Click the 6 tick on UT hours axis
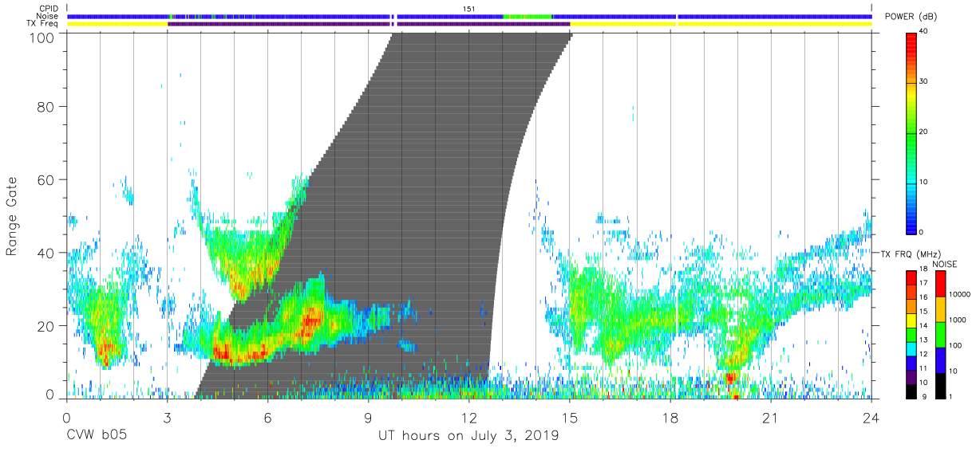Viewport: 980px width, 452px height. pos(268,418)
